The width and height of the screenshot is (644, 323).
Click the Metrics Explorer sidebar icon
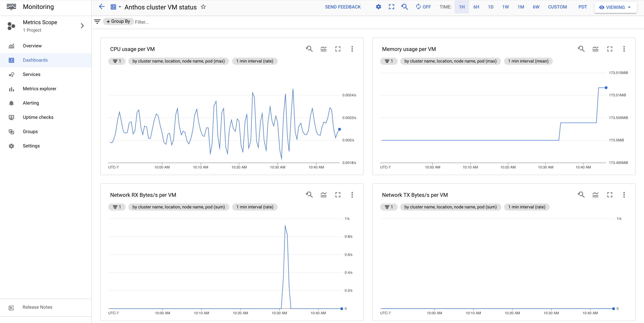pyautogui.click(x=11, y=88)
